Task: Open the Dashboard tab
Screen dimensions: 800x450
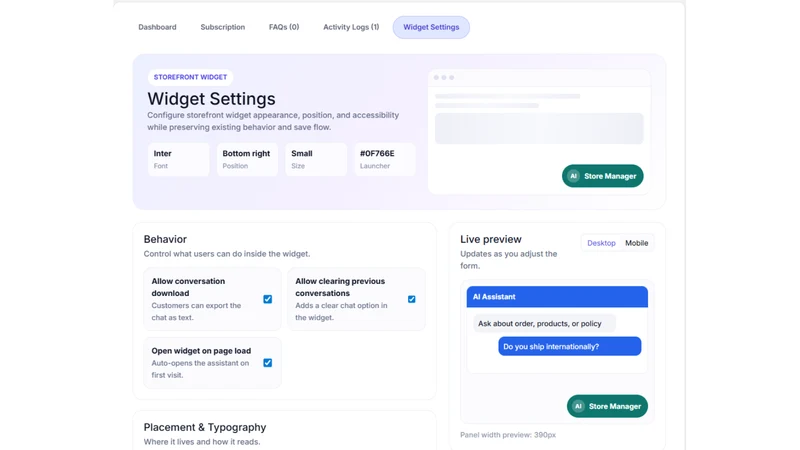Action: pos(157,27)
